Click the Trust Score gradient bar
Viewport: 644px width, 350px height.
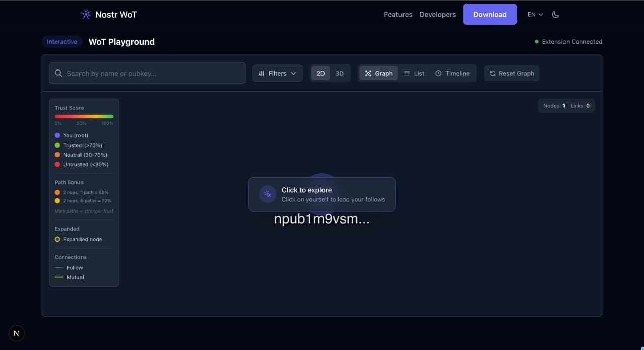point(84,116)
